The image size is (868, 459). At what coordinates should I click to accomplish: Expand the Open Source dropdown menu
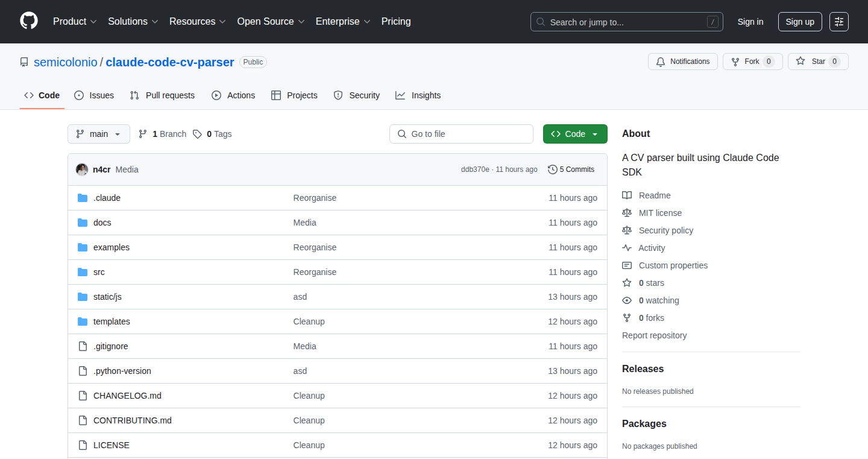pyautogui.click(x=271, y=22)
